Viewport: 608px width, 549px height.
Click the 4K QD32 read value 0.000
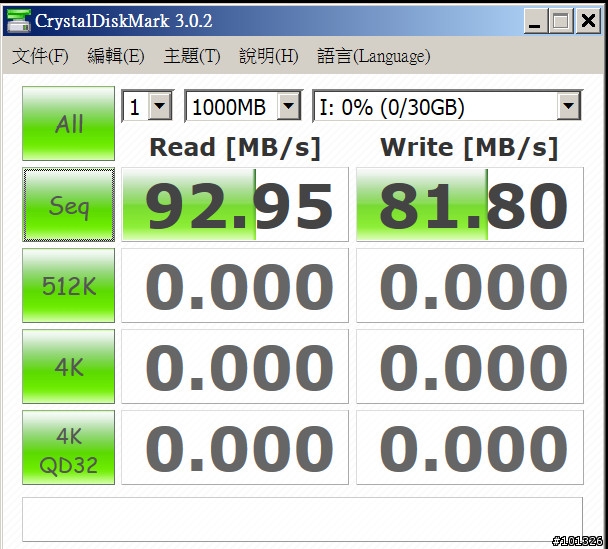pos(235,447)
